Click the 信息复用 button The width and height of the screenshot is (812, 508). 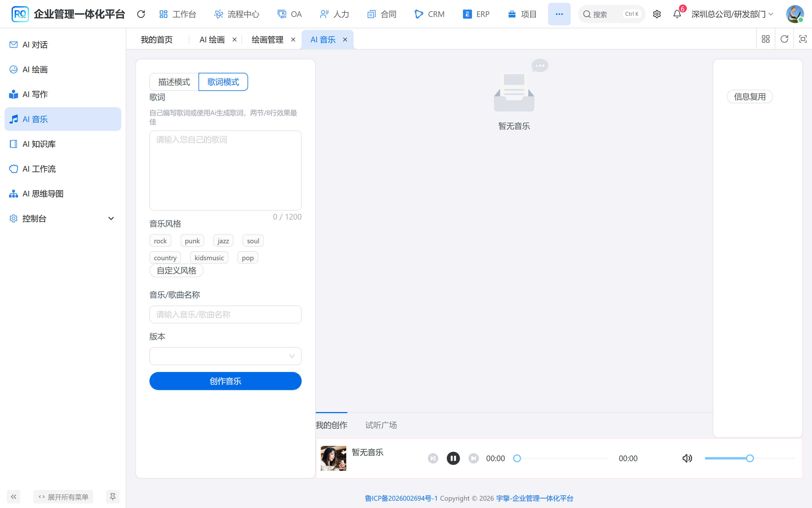click(x=750, y=97)
